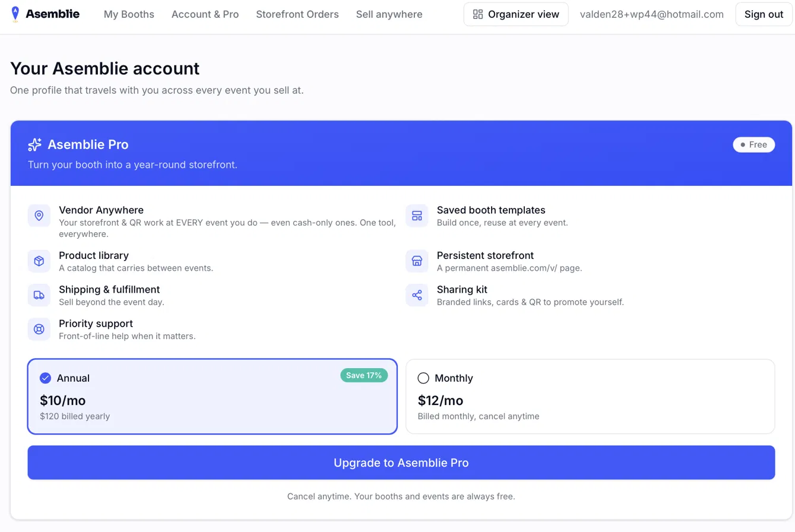Image resolution: width=795 pixels, height=532 pixels.
Task: Switch to Organizer view
Action: pyautogui.click(x=516, y=14)
